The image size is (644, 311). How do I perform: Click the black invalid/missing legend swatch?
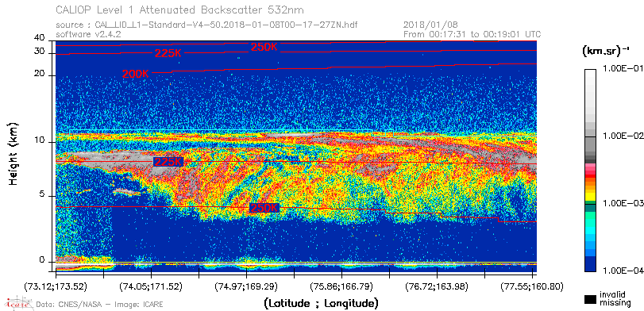(x=590, y=299)
